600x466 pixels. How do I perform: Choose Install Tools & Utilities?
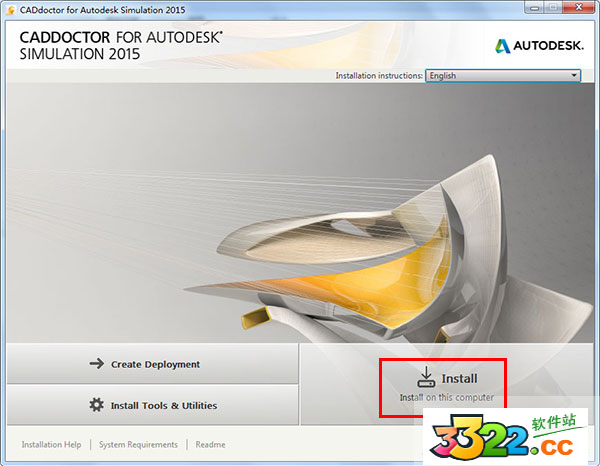tap(152, 405)
